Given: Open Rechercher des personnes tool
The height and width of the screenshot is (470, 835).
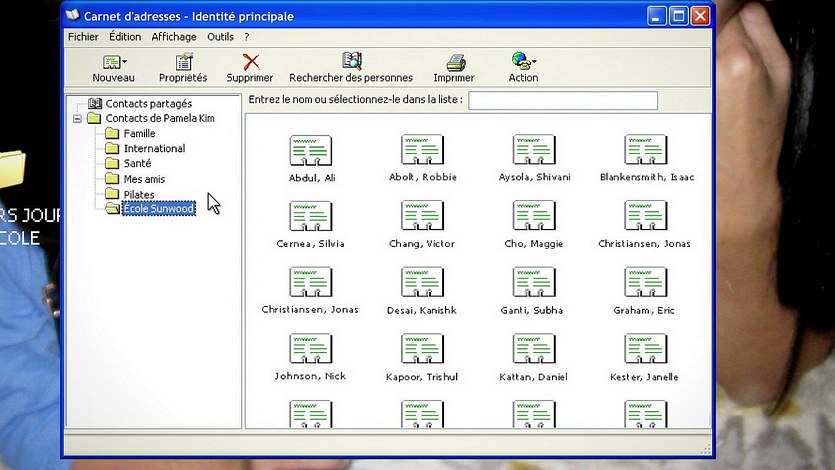Looking at the screenshot, I should pos(351,62).
